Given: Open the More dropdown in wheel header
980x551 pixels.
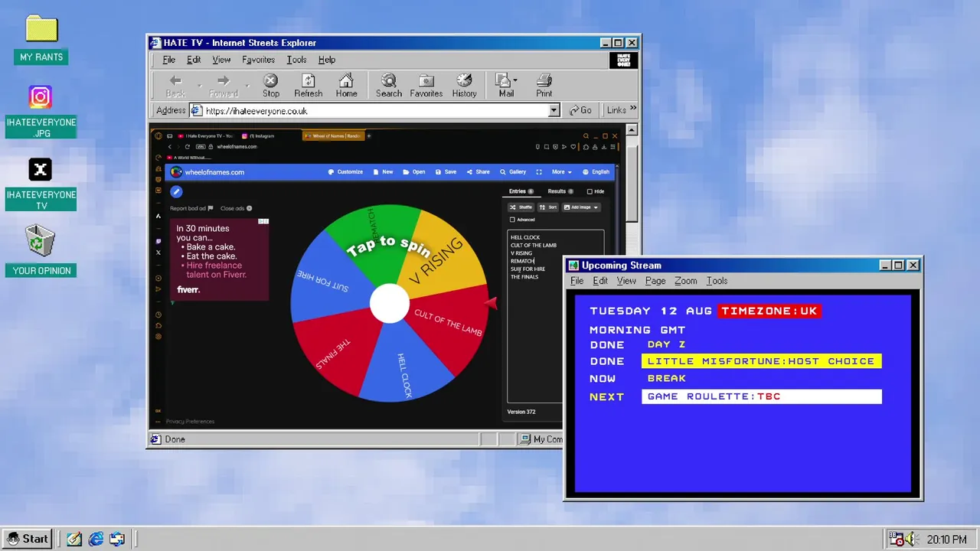Looking at the screenshot, I should 561,172.
